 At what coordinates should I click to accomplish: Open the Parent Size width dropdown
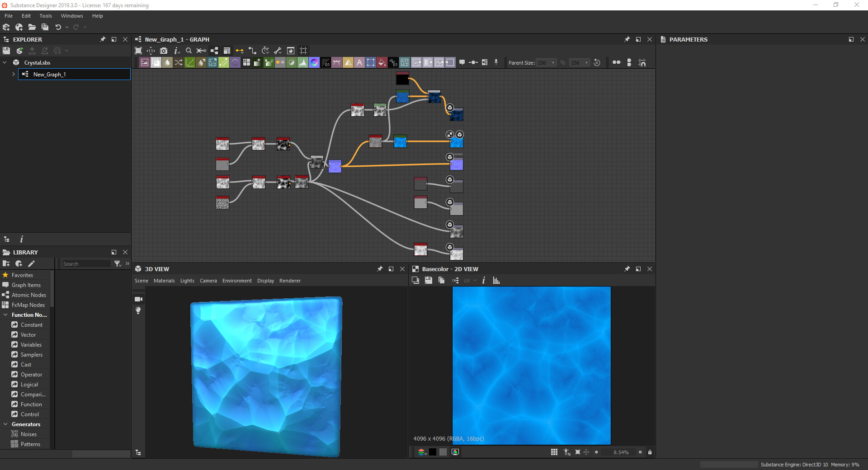point(547,63)
